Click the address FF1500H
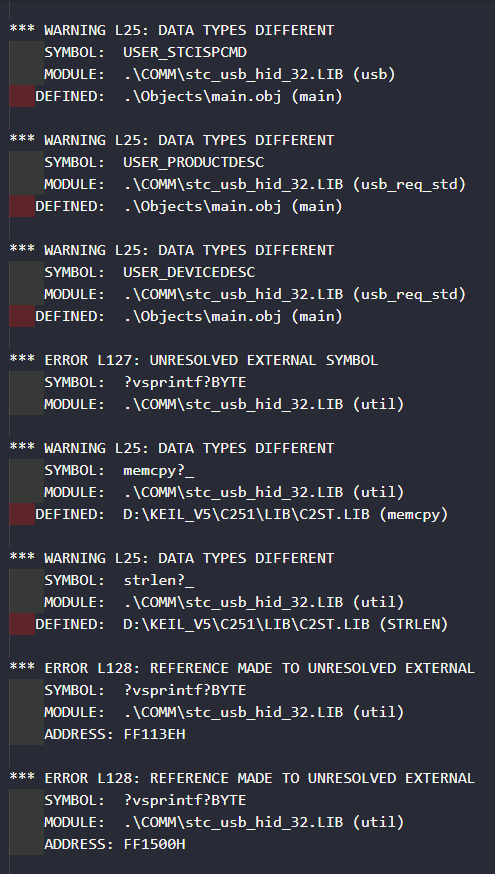 (154, 844)
